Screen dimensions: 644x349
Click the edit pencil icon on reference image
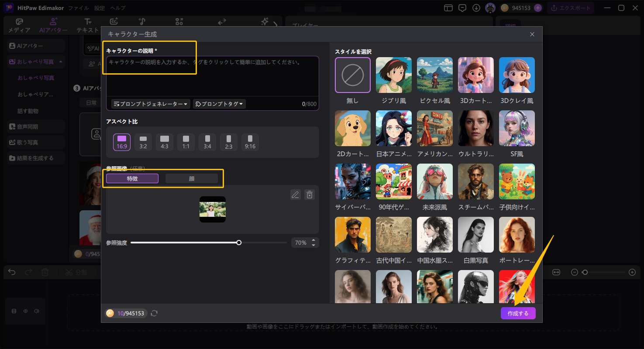(296, 195)
